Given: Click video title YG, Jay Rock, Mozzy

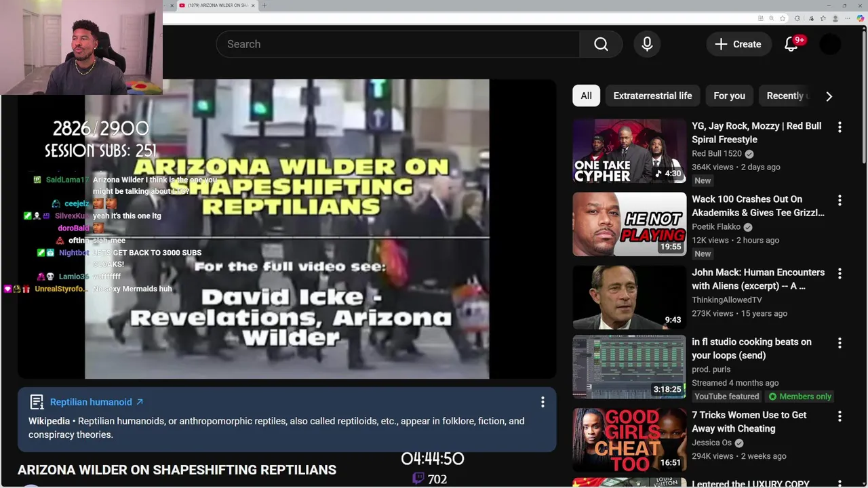Looking at the screenshot, I should tap(756, 133).
